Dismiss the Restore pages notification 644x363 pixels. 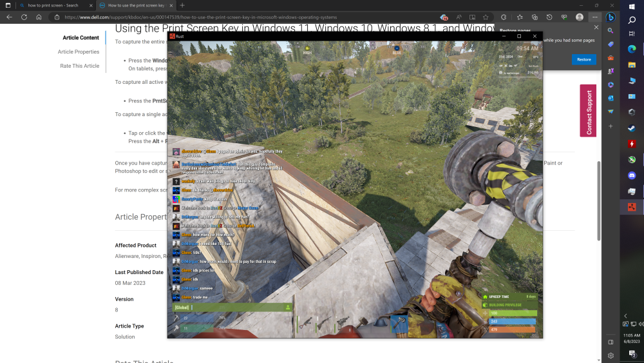coord(596,27)
